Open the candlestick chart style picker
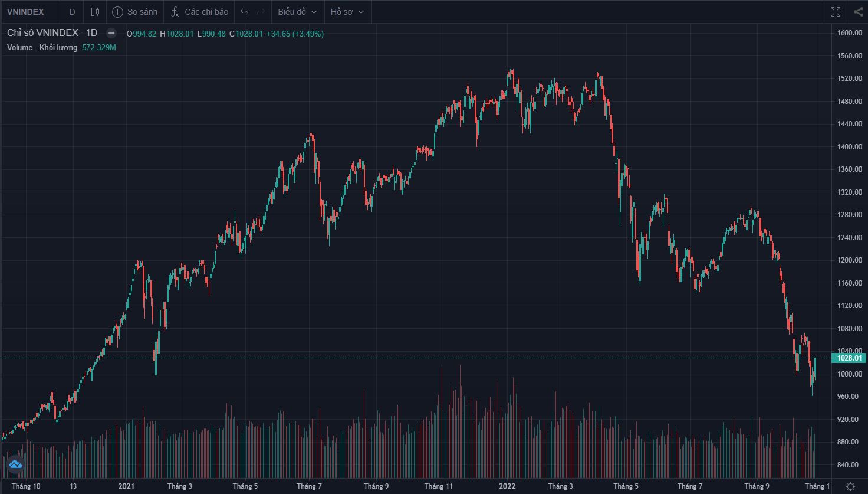 [x=96, y=12]
